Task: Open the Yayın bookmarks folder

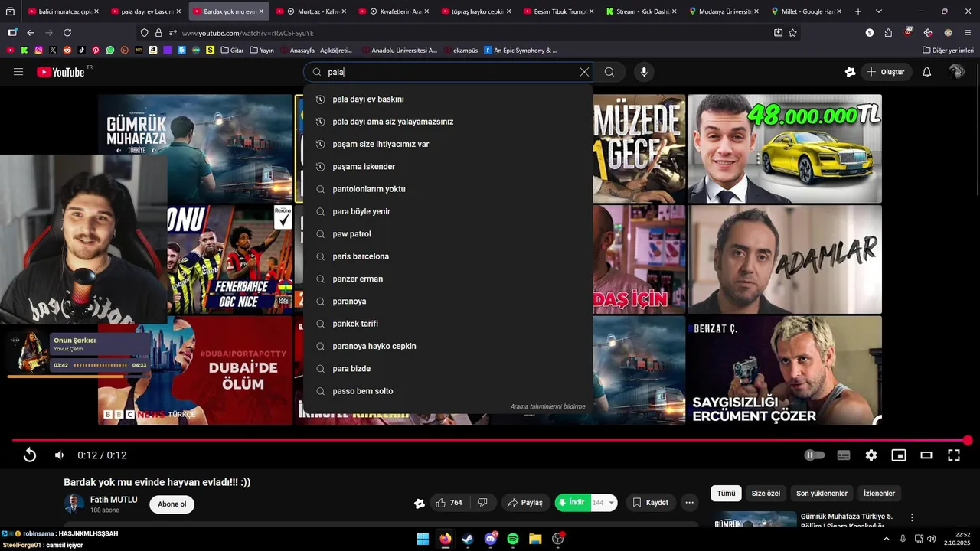Action: coord(263,51)
